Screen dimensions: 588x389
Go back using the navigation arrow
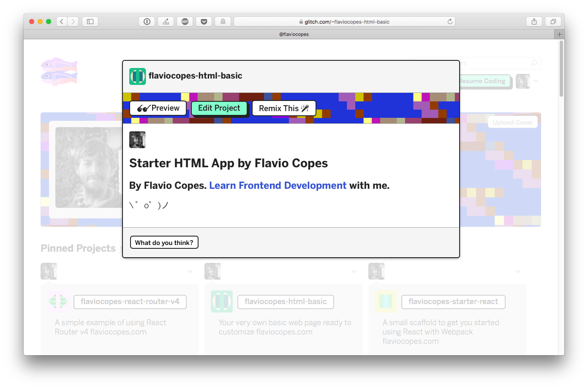click(62, 21)
